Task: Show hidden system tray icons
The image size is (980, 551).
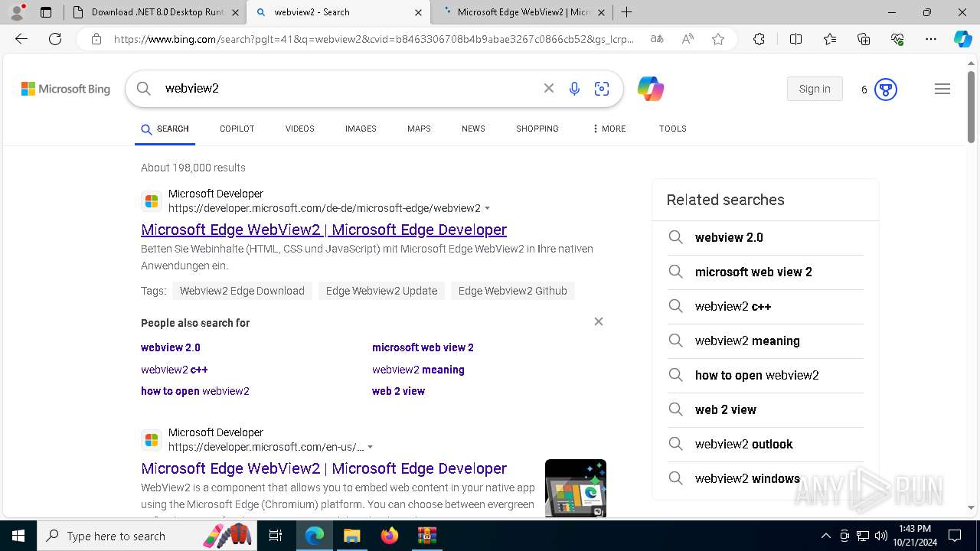Action: [825, 536]
